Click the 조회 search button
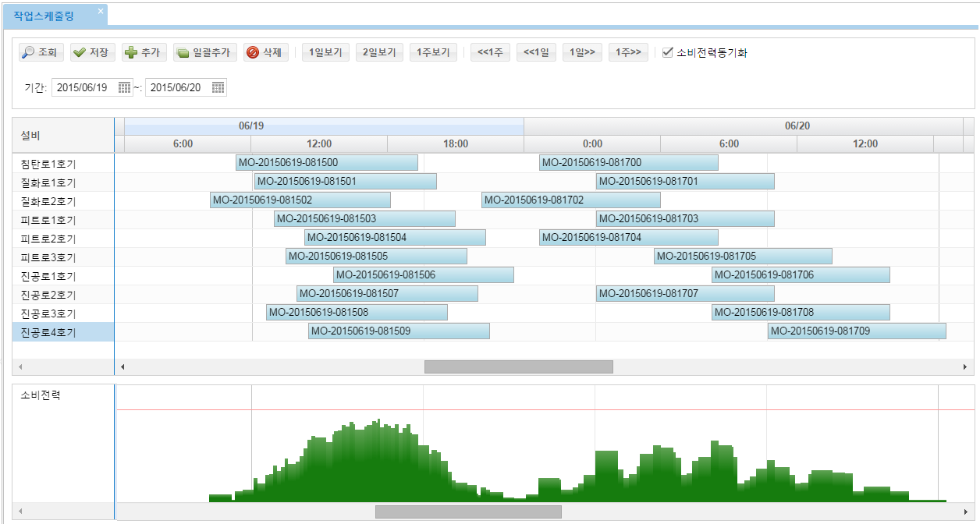This screenshot has height=524, width=980. pyautogui.click(x=41, y=52)
